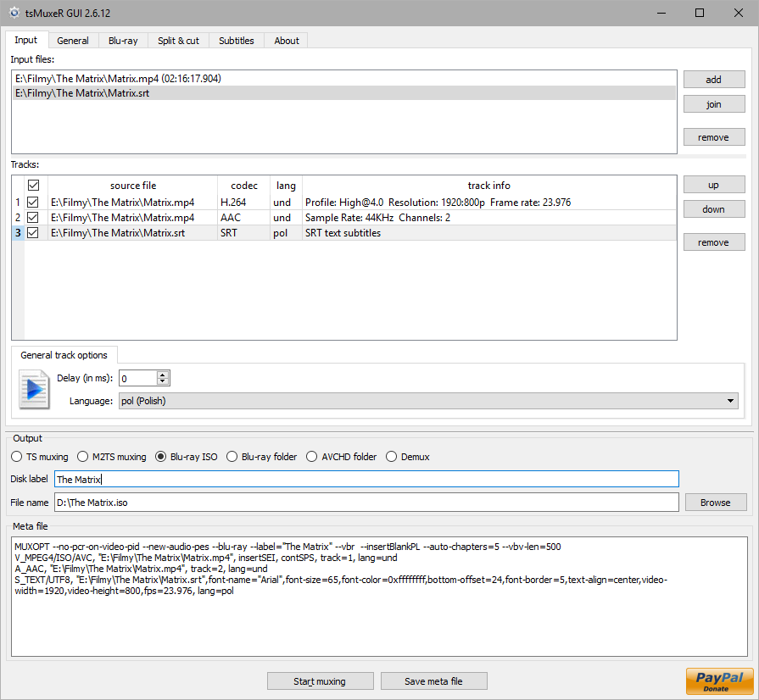Click the PayPal Donate button
Image resolution: width=759 pixels, height=700 pixels.
pyautogui.click(x=720, y=681)
